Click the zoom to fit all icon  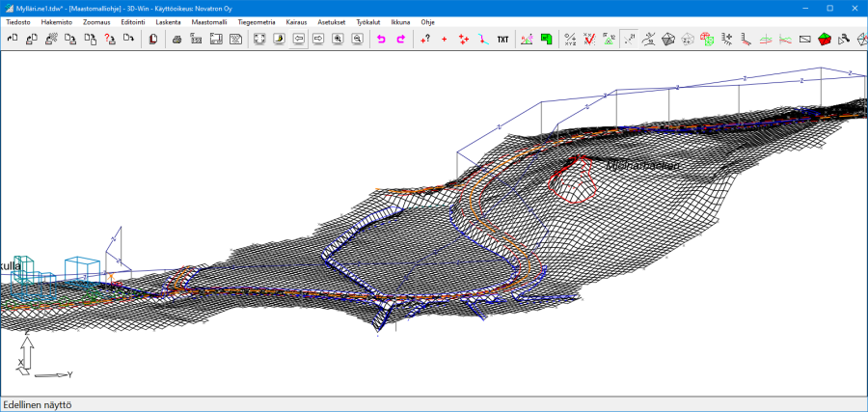(259, 40)
